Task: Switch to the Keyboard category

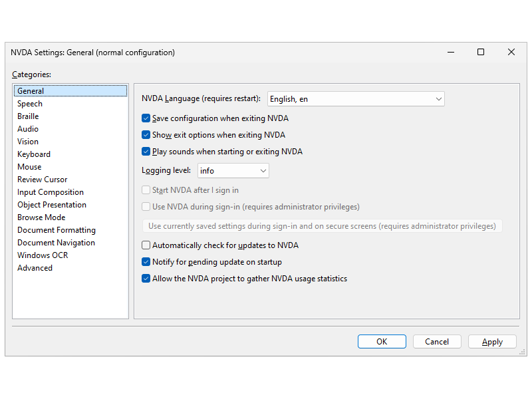Action: (34, 154)
